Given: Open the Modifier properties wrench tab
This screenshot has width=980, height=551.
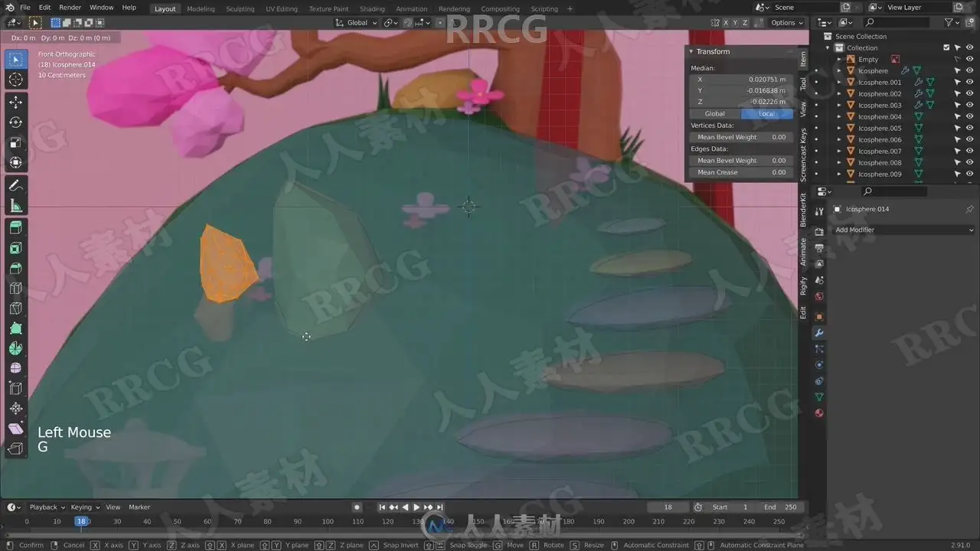Looking at the screenshot, I should click(x=818, y=333).
